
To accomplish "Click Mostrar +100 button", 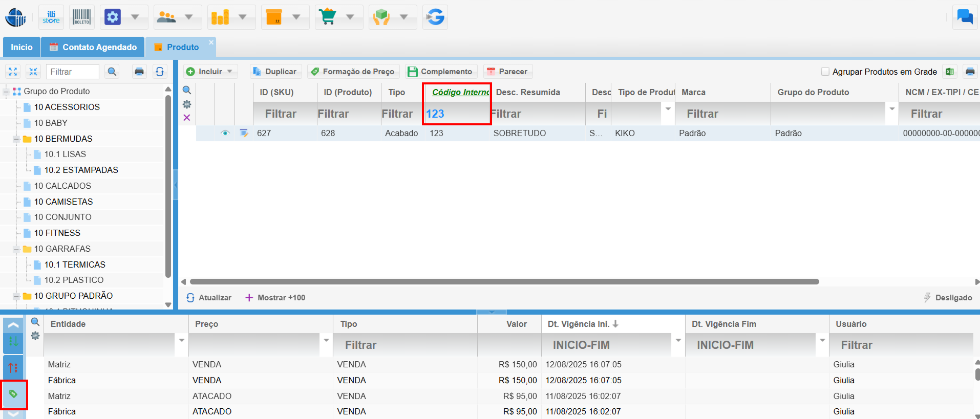I will (x=275, y=298).
